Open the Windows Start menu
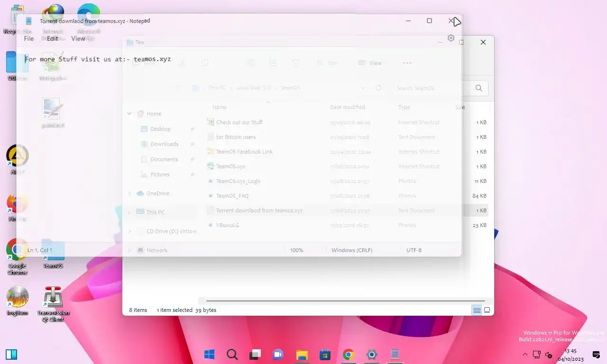 coord(209,355)
